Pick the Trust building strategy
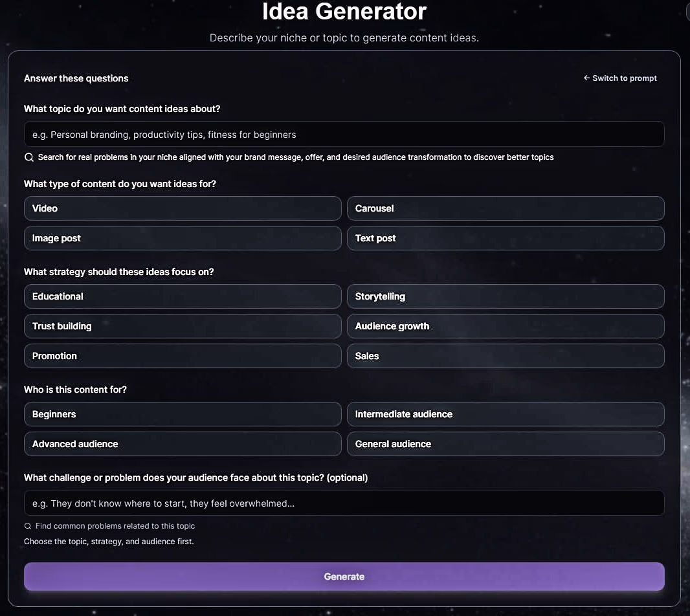The height and width of the screenshot is (616, 690). click(x=183, y=326)
